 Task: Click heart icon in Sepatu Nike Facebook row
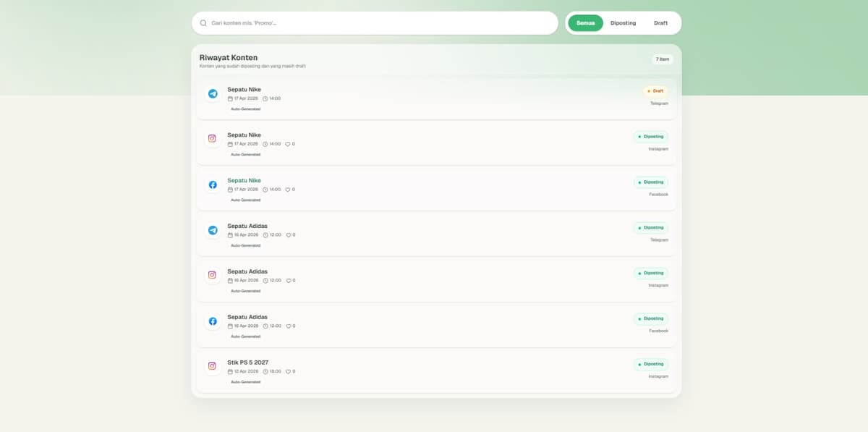pyautogui.click(x=288, y=190)
